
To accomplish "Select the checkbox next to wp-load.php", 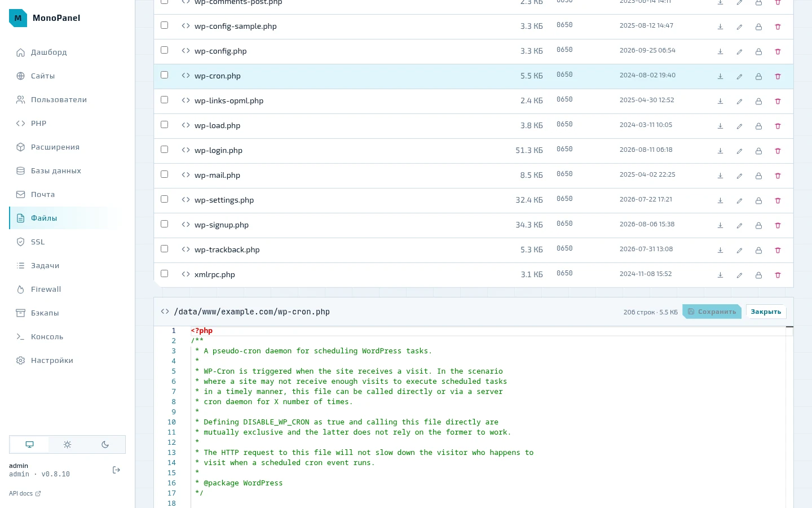I will (x=165, y=125).
